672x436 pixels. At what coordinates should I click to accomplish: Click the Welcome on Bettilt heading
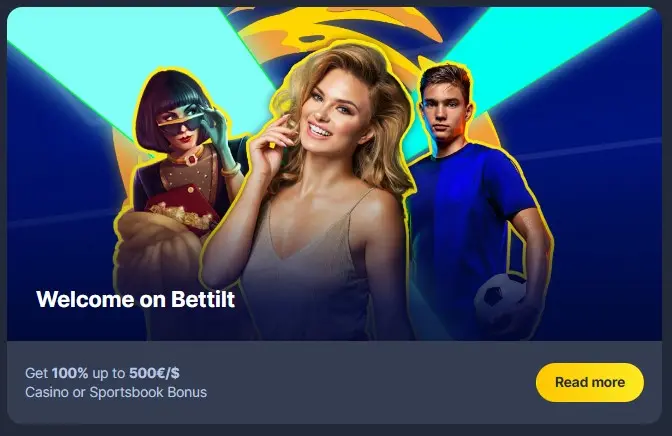point(135,299)
